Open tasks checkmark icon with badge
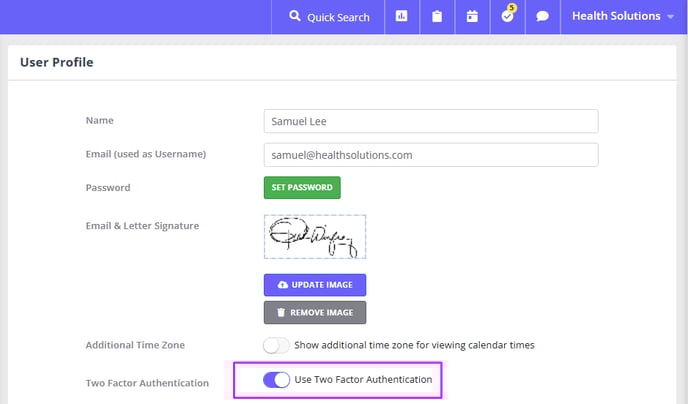 tap(508, 15)
